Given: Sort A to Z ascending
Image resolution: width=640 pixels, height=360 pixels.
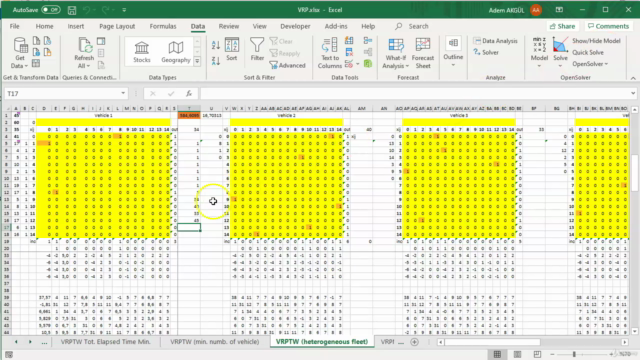Looking at the screenshot, I should coord(216,45).
